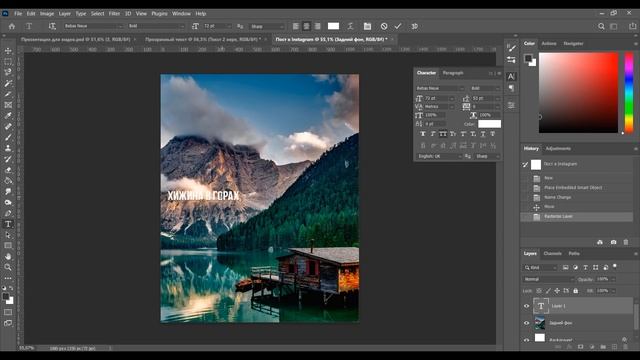Select the Rasterize Layer history state

click(577, 216)
